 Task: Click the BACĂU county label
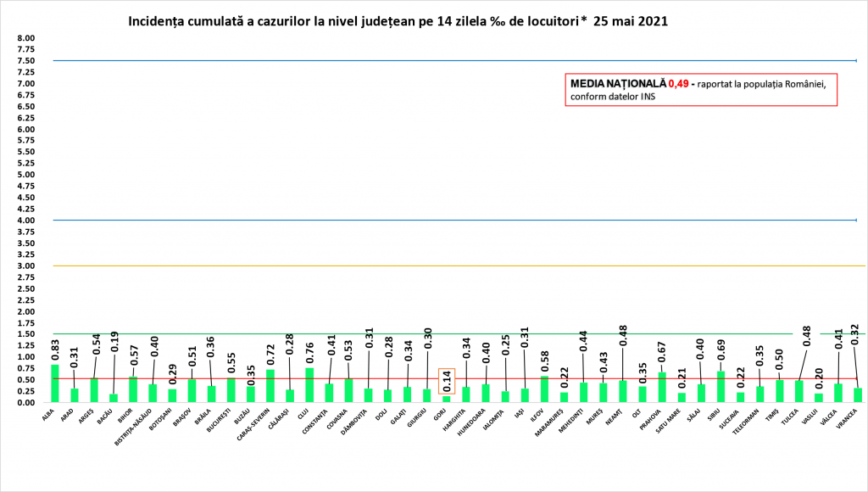[x=105, y=417]
